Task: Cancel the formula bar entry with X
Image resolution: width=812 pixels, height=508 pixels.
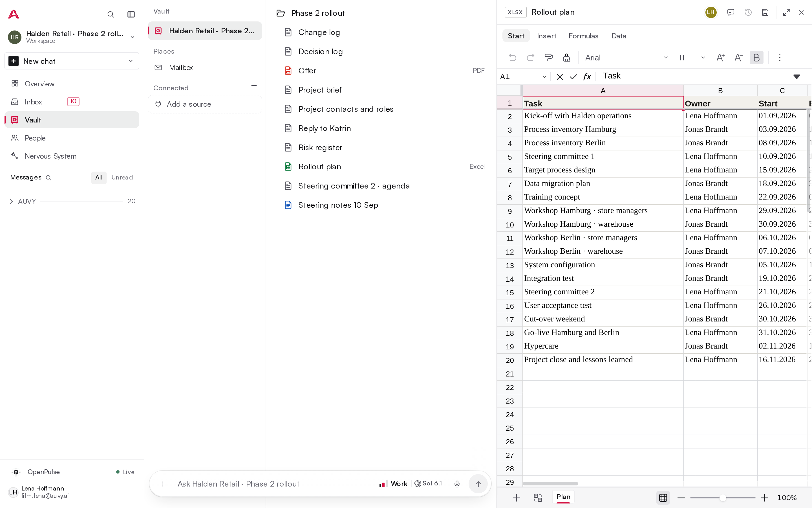Action: (560, 76)
